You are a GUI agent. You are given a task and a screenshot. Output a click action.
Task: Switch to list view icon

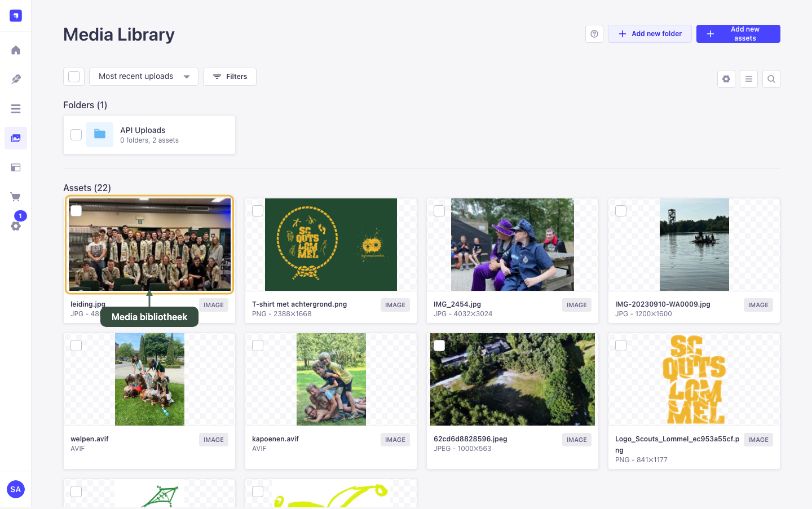coord(749,79)
